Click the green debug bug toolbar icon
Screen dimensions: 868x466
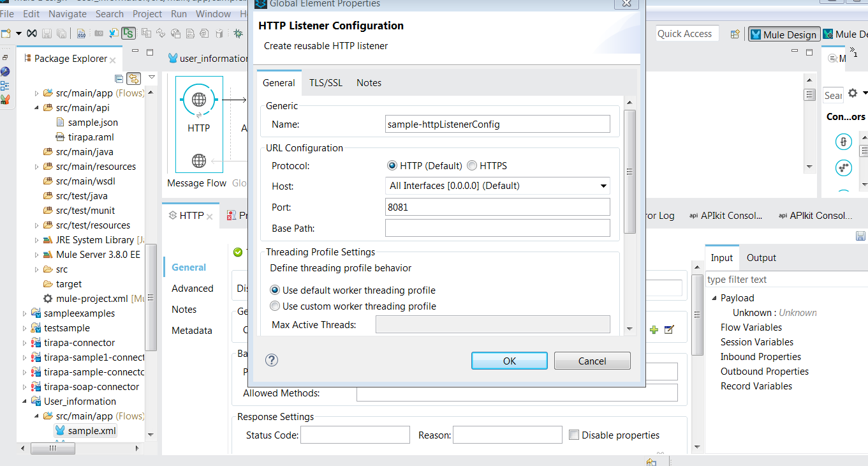(x=238, y=33)
